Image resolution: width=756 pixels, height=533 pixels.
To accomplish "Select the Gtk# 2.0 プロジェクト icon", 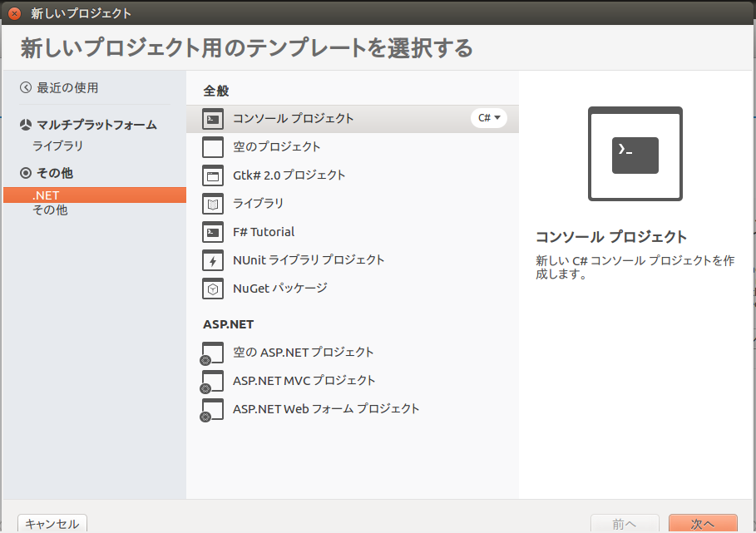I will (212, 175).
